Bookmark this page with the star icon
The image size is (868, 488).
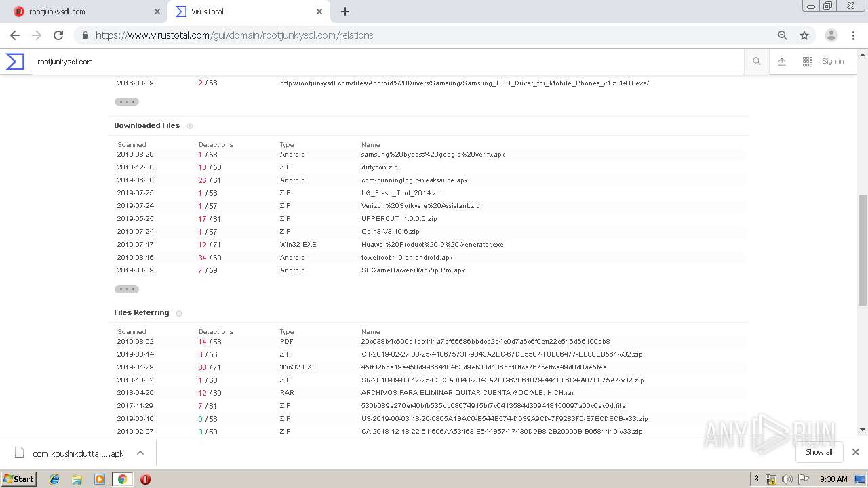tap(804, 35)
